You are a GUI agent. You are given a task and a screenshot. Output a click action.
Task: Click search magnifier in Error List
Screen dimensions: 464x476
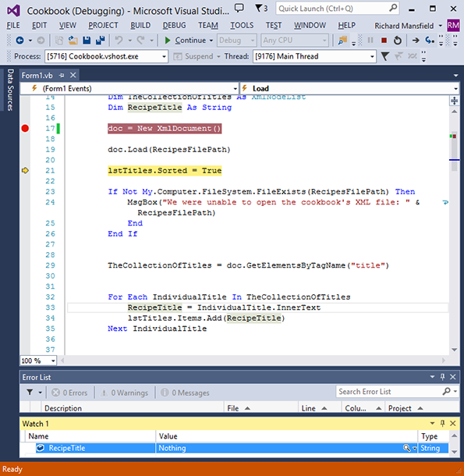[x=446, y=391]
